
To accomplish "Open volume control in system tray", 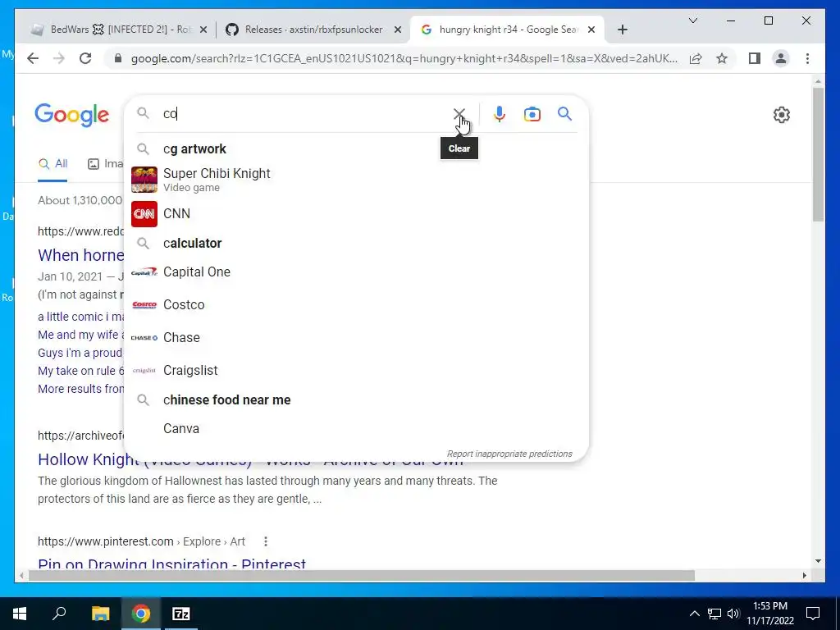I will 733,614.
